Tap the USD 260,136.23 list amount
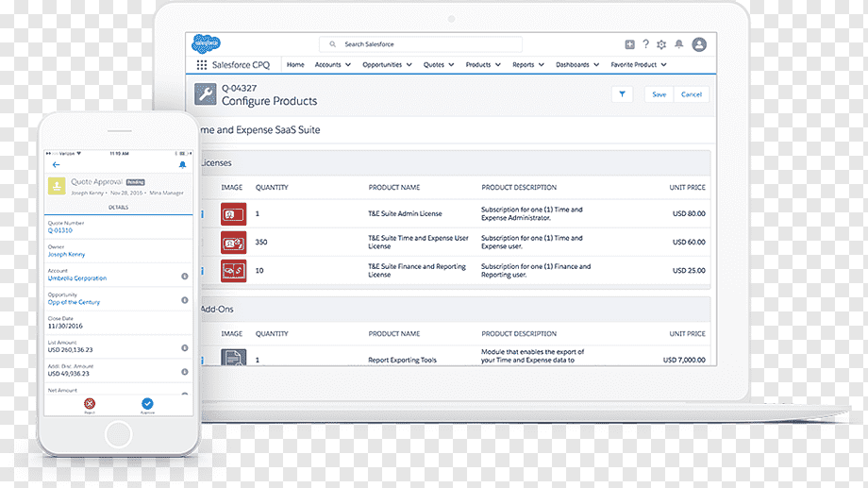This screenshot has width=868, height=488. [71, 350]
